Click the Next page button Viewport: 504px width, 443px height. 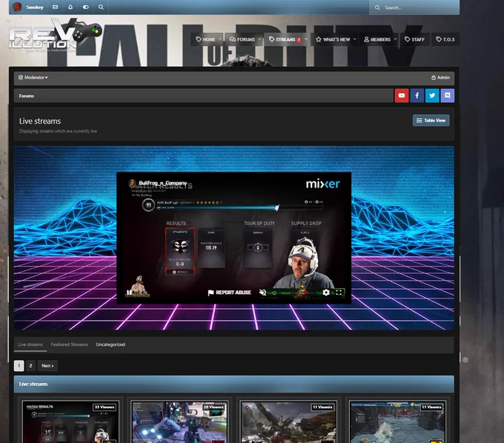pyautogui.click(x=47, y=365)
